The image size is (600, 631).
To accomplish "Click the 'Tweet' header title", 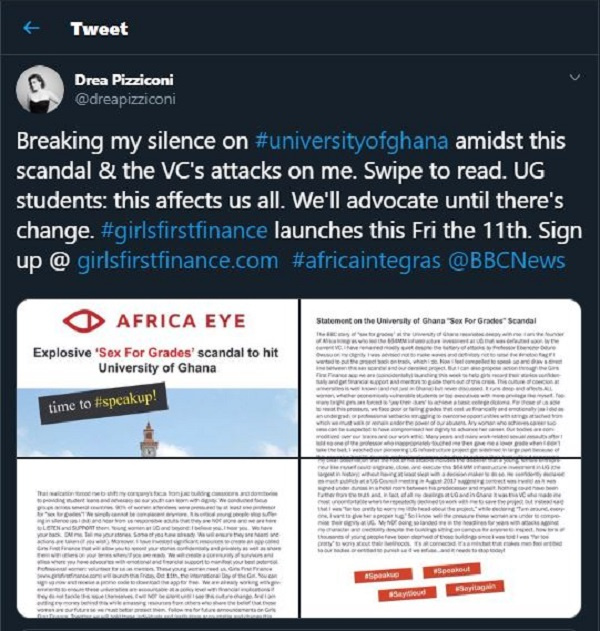I will (99, 28).
